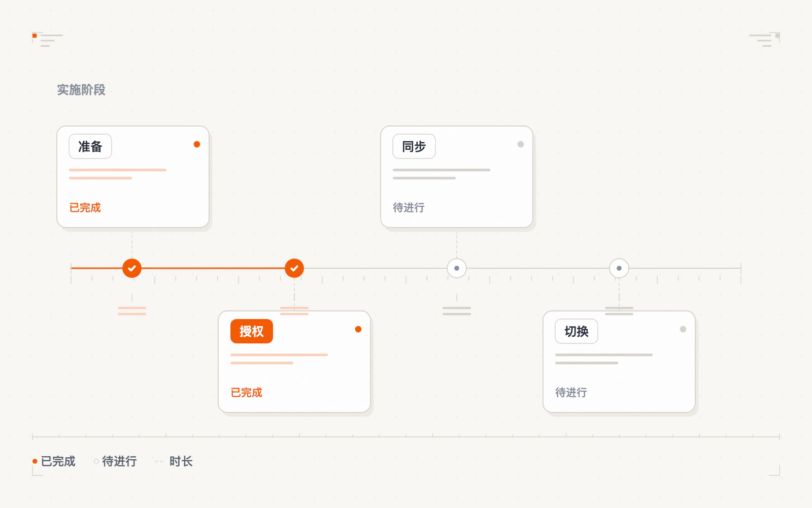Select the checkmark node under 准备 card
The image size is (812, 508).
[132, 268]
